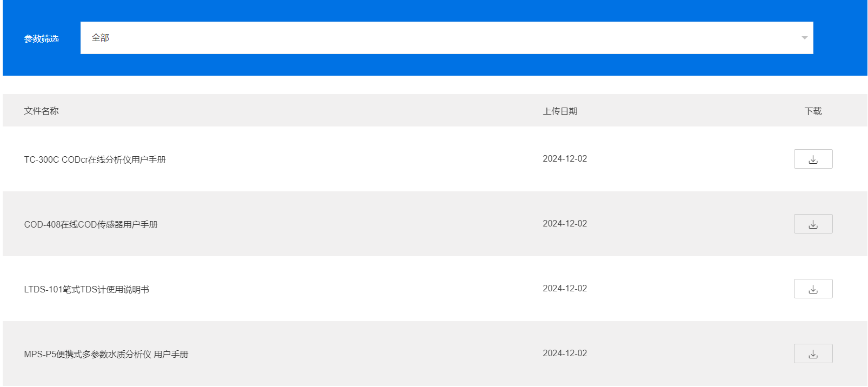Click download icon for LTDS-101 TDS meter

tap(813, 289)
